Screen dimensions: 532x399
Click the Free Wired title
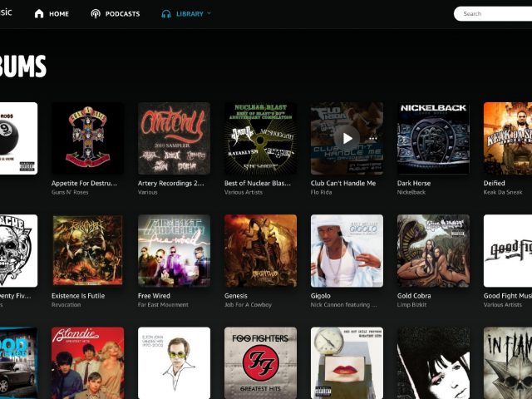(154, 296)
